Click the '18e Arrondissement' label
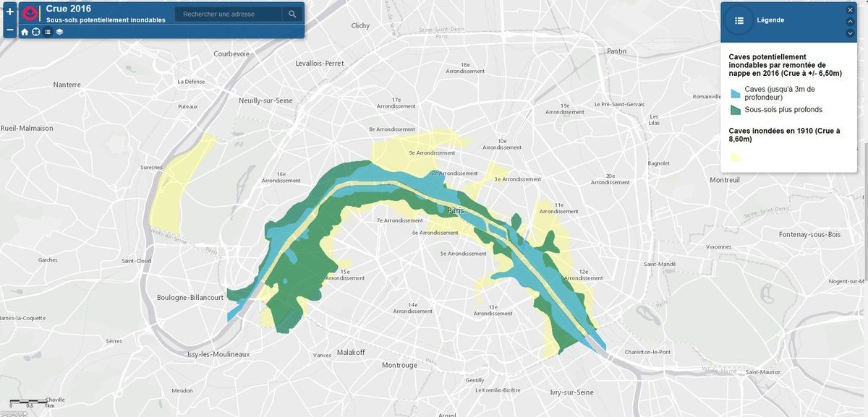This screenshot has height=417, width=868. 465,68
